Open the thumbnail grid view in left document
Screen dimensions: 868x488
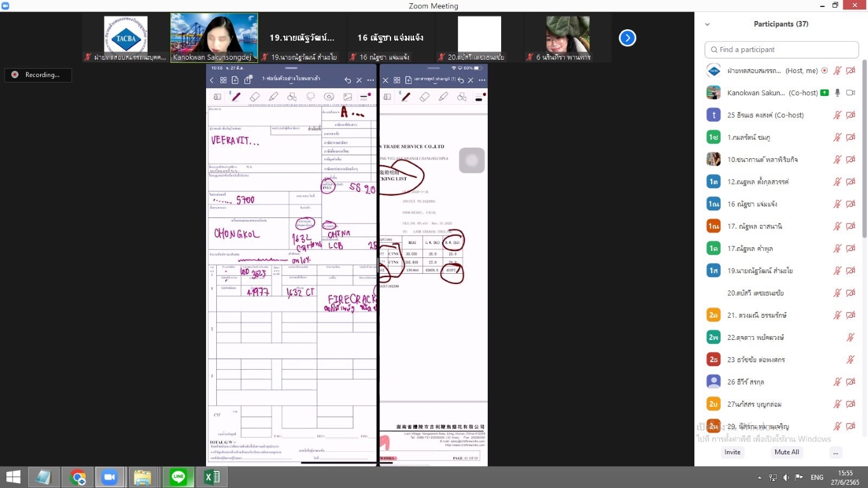pos(223,80)
